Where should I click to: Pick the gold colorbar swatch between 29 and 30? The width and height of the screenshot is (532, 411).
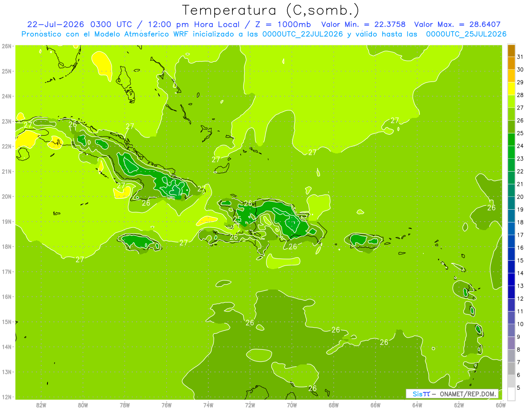tap(512, 76)
